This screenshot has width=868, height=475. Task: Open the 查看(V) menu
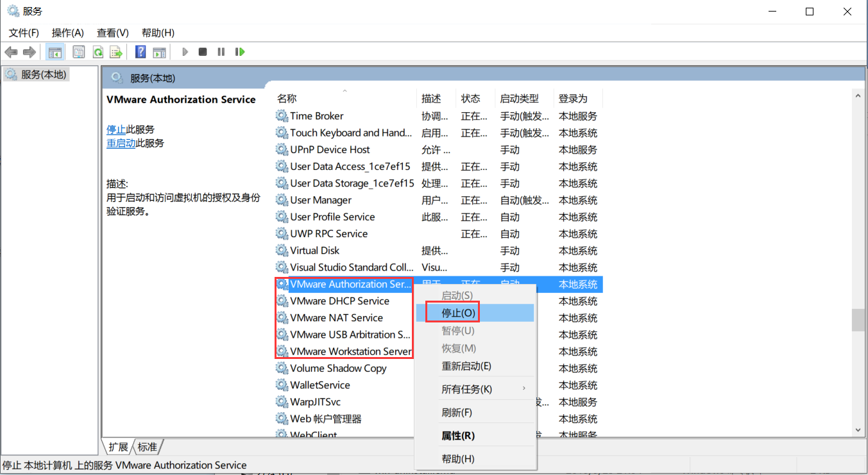pyautogui.click(x=113, y=33)
